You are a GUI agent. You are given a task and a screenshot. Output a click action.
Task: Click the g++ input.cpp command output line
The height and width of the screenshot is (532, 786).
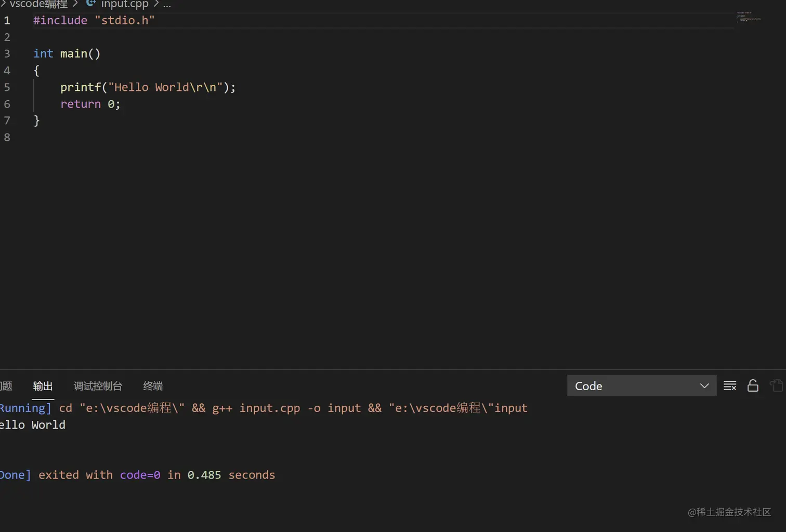click(264, 408)
